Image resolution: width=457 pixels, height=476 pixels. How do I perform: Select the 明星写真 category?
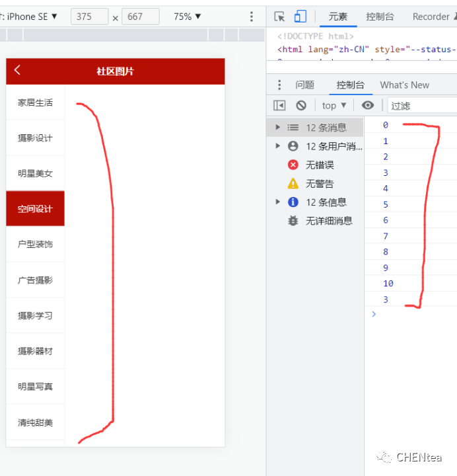click(x=35, y=387)
